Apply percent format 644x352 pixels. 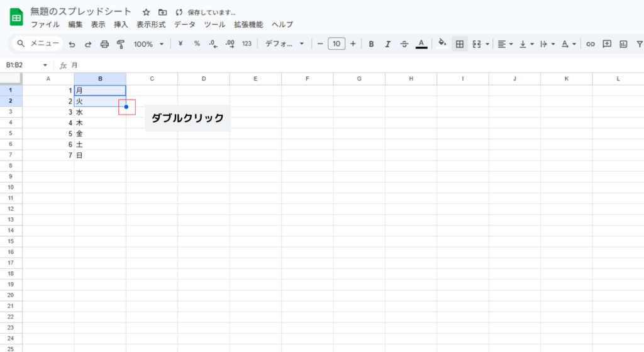[x=197, y=43]
